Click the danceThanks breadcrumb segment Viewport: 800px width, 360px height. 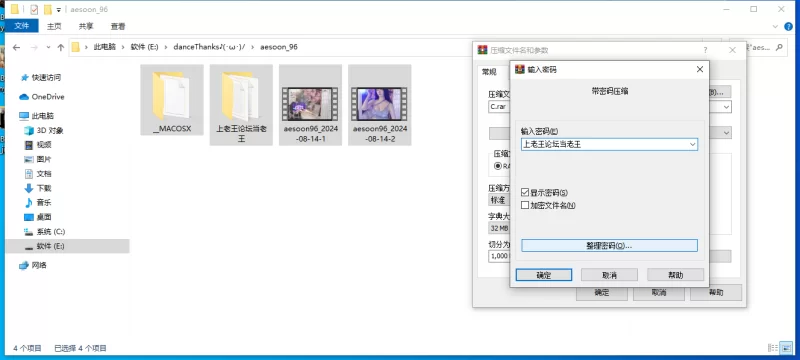click(209, 47)
